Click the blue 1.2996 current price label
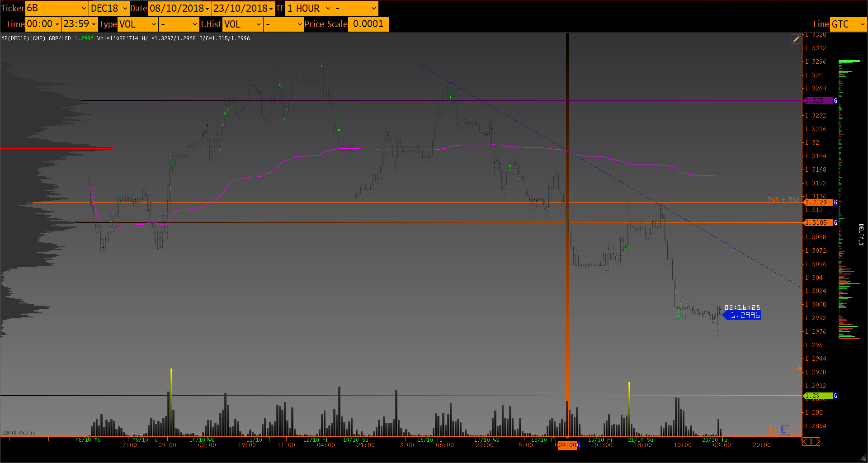This screenshot has height=463, width=868. (x=744, y=315)
